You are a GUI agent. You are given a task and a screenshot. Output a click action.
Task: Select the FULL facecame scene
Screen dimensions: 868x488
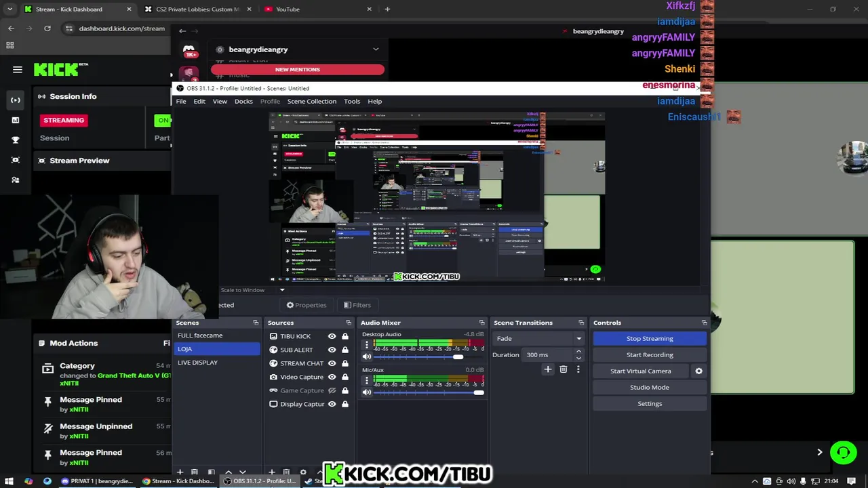pyautogui.click(x=217, y=335)
